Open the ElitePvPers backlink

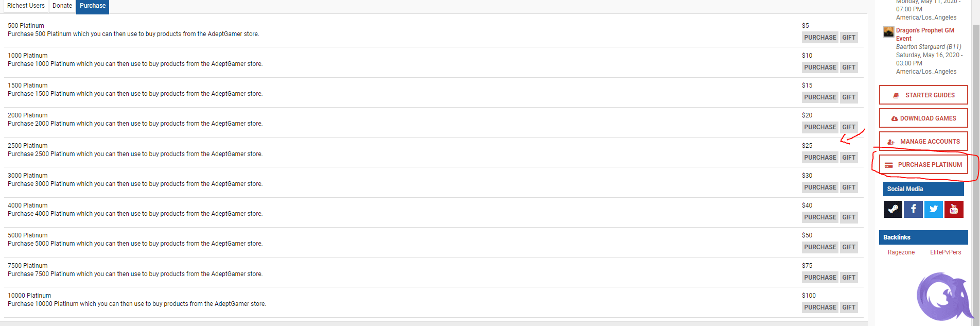(x=946, y=252)
